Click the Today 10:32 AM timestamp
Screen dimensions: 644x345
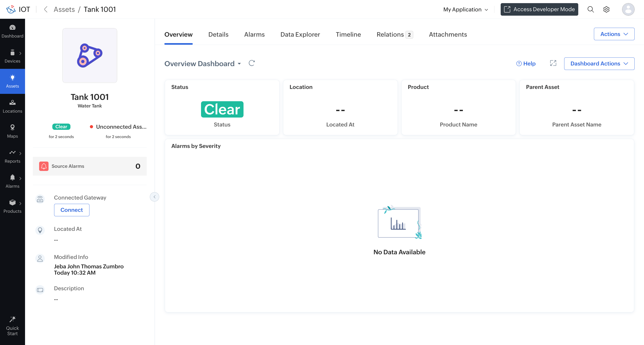pyautogui.click(x=75, y=273)
